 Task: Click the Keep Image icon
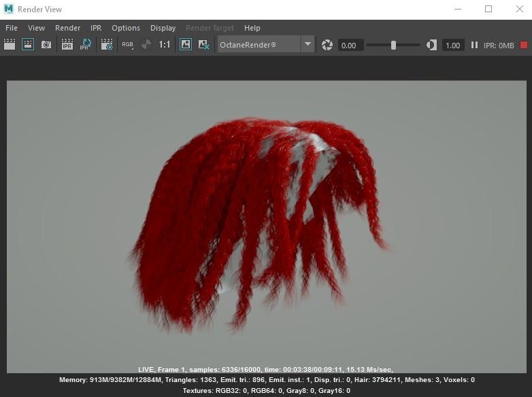pyautogui.click(x=186, y=45)
